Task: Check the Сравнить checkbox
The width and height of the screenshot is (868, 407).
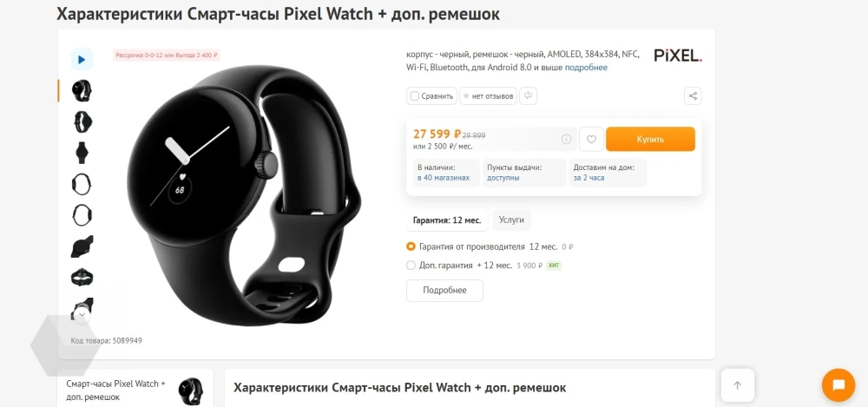Action: click(x=415, y=96)
